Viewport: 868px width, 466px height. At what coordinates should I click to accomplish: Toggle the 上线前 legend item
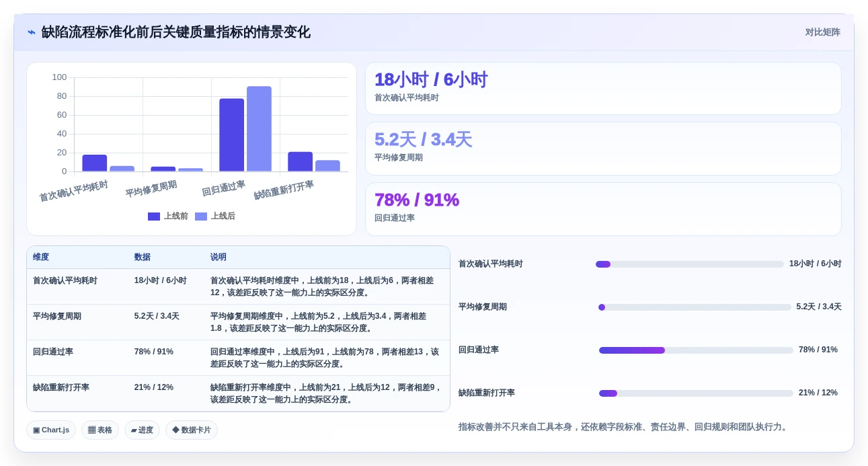pyautogui.click(x=167, y=216)
